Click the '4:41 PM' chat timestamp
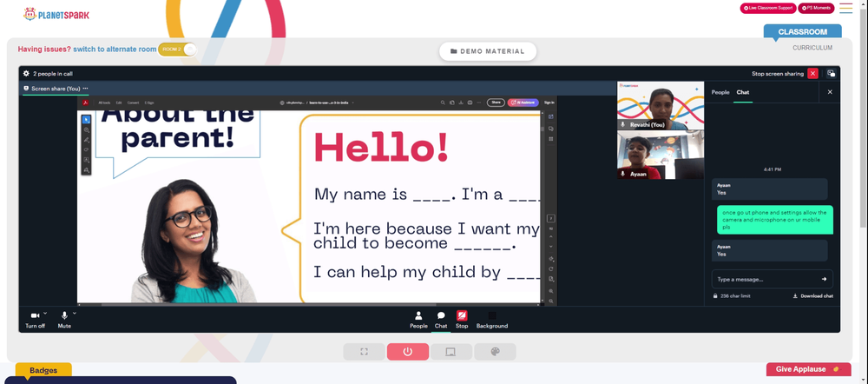This screenshot has width=868, height=384. point(774,169)
